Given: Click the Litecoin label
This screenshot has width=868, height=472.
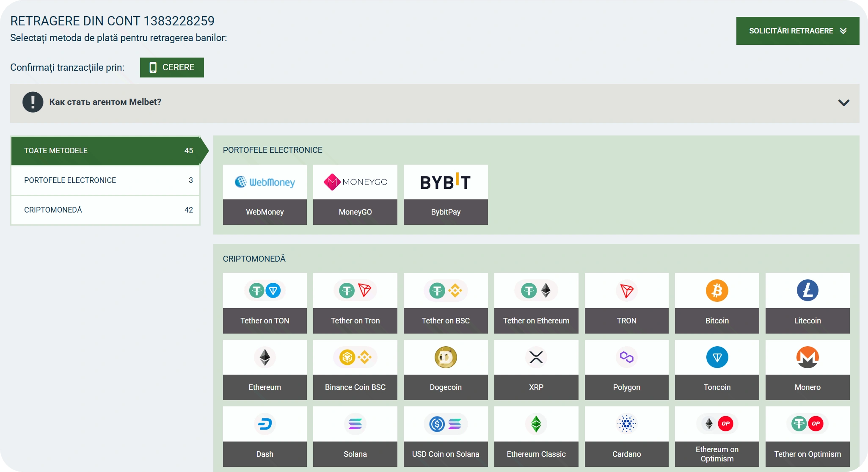Looking at the screenshot, I should tap(807, 321).
